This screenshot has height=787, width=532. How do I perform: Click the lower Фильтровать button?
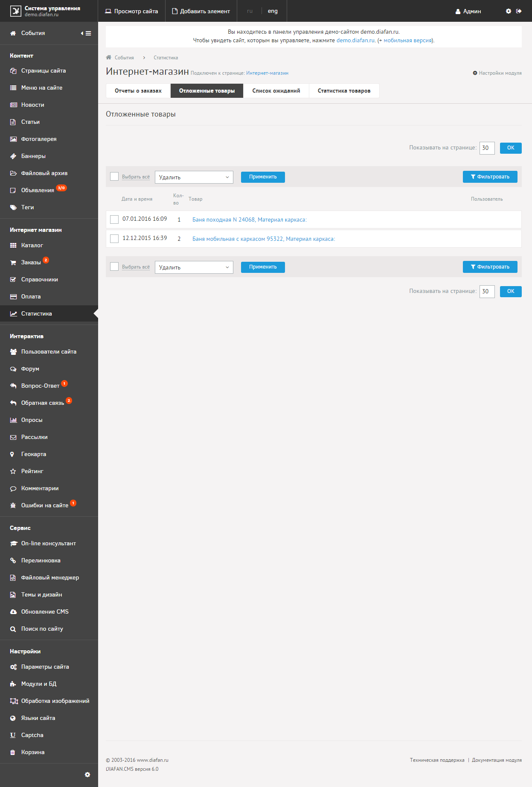pyautogui.click(x=490, y=267)
